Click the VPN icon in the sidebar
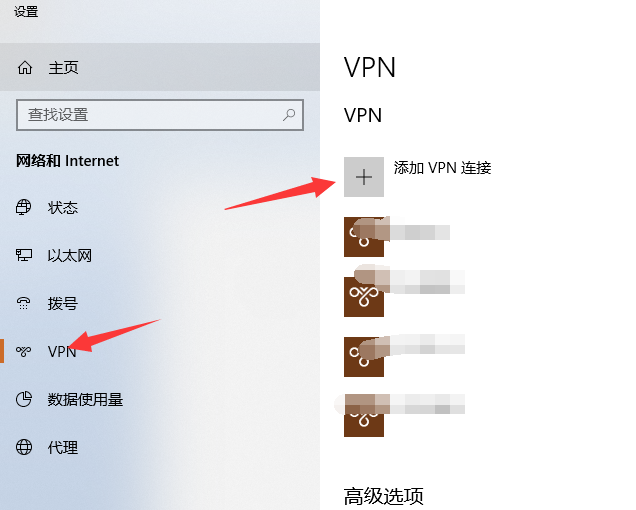Viewport: 636px width, 510px height. [x=24, y=351]
